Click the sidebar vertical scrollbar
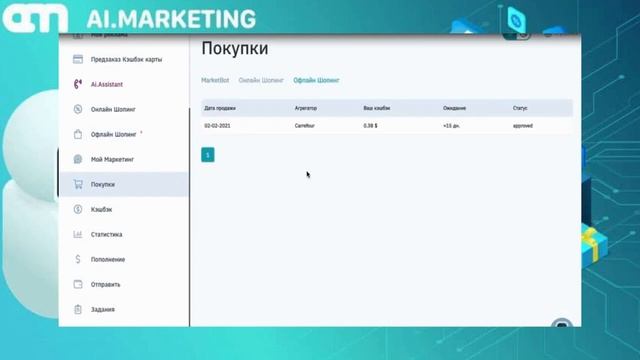Image resolution: width=640 pixels, height=360 pixels. 189,216
